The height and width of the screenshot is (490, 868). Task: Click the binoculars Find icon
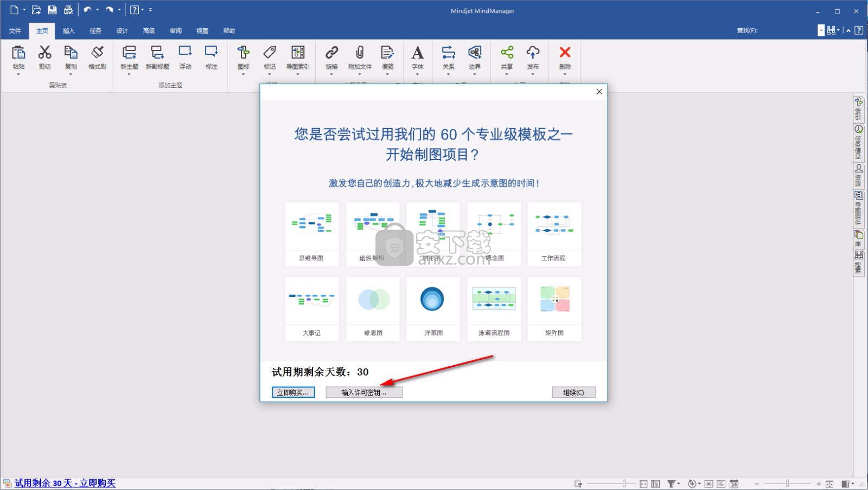[x=831, y=30]
